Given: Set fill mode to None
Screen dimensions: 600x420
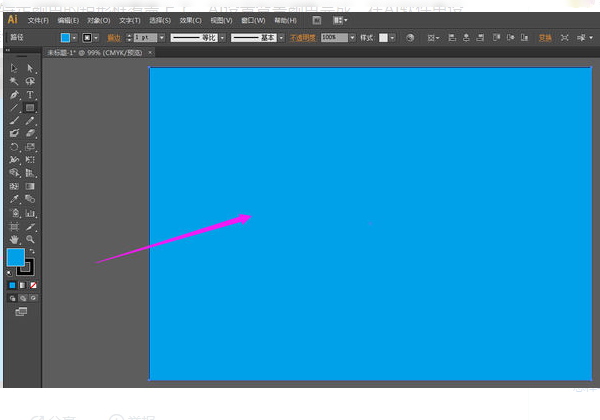Looking at the screenshot, I should 34,285.
